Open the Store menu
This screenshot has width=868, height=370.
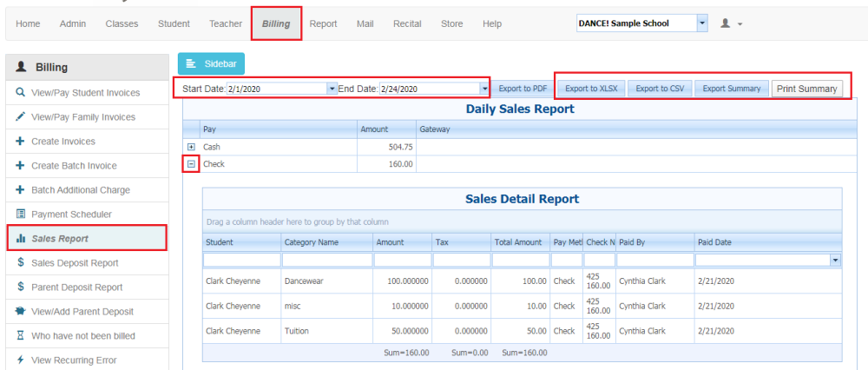(x=451, y=23)
